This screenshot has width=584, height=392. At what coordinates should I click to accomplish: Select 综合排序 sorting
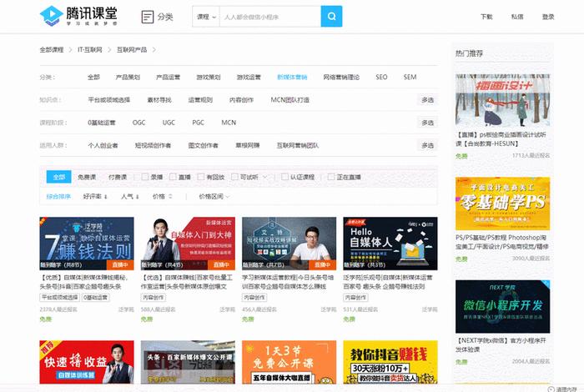tap(58, 197)
